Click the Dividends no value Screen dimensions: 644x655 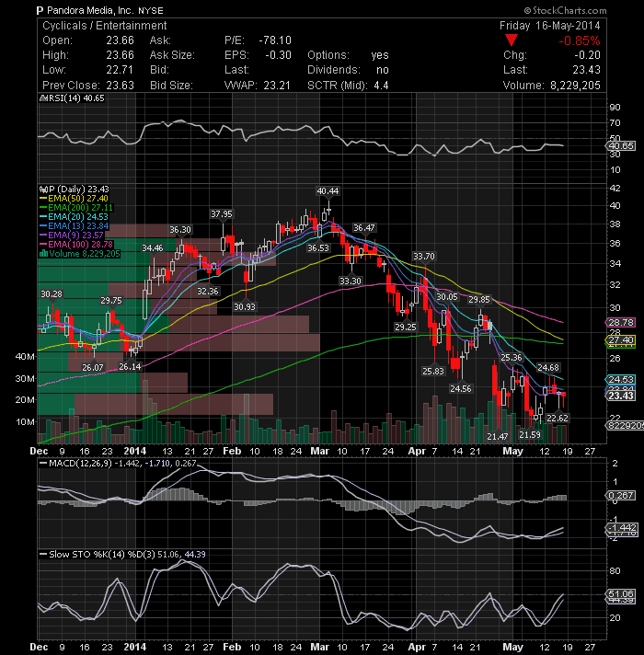pos(382,70)
